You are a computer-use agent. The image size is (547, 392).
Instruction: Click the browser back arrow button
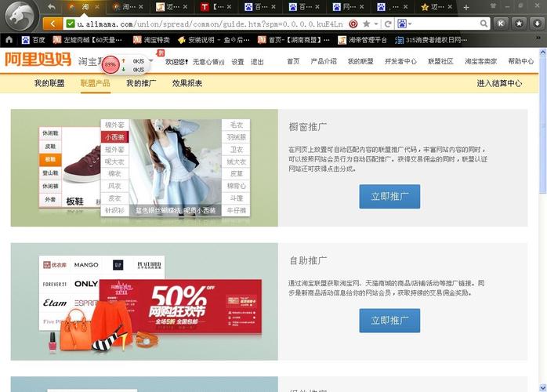click(53, 24)
